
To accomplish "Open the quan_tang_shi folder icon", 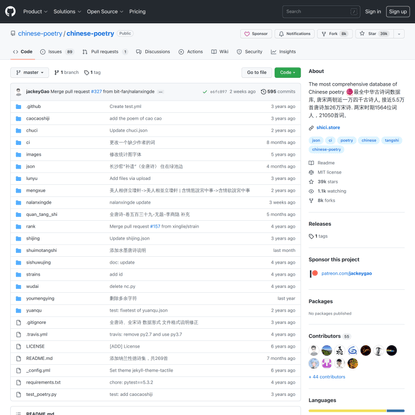I will coord(19,215).
